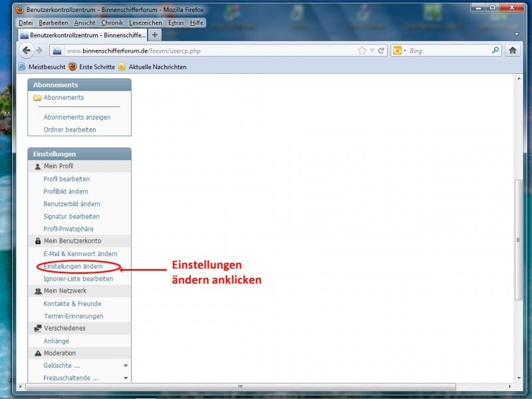Expand the Gelöschte dropdown arrow
This screenshot has width=532, height=399.
[126, 366]
